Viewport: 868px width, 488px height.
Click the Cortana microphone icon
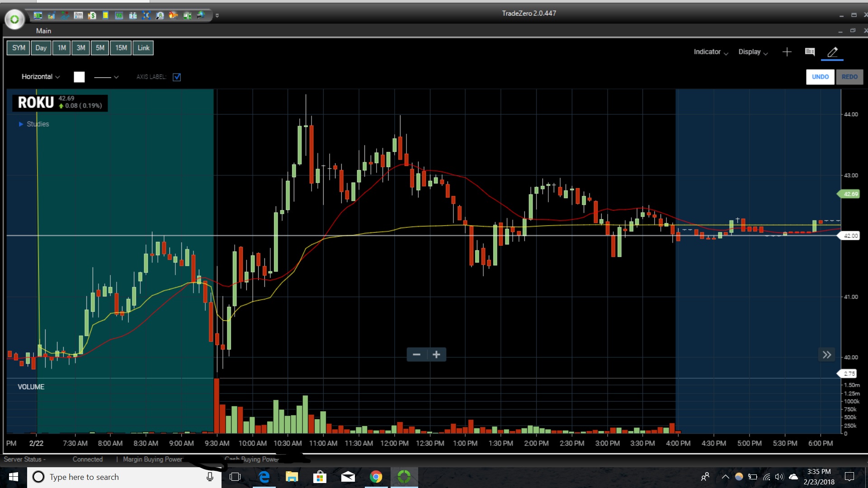[x=210, y=477]
